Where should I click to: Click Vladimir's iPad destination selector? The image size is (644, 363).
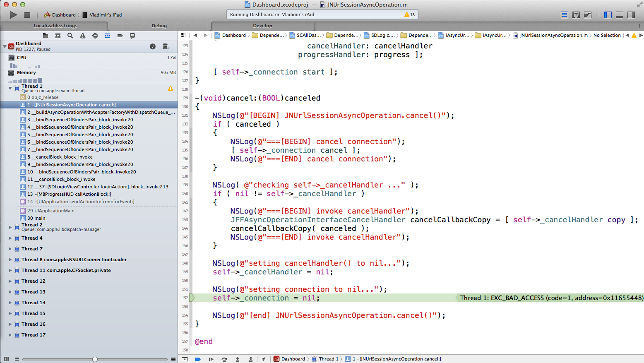102,15
